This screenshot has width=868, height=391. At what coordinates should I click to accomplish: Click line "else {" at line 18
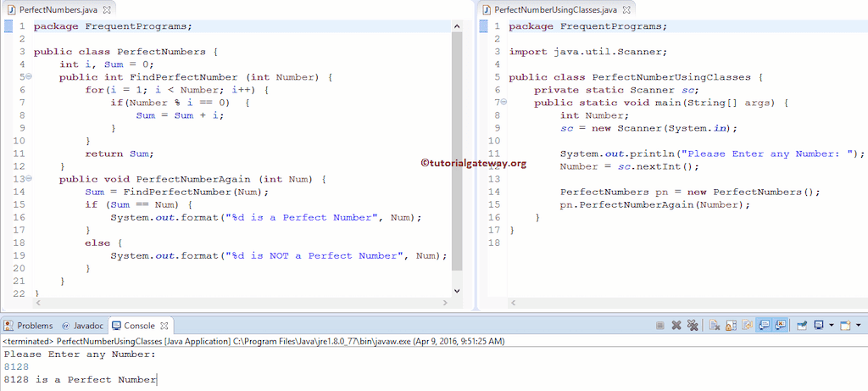[x=103, y=243]
